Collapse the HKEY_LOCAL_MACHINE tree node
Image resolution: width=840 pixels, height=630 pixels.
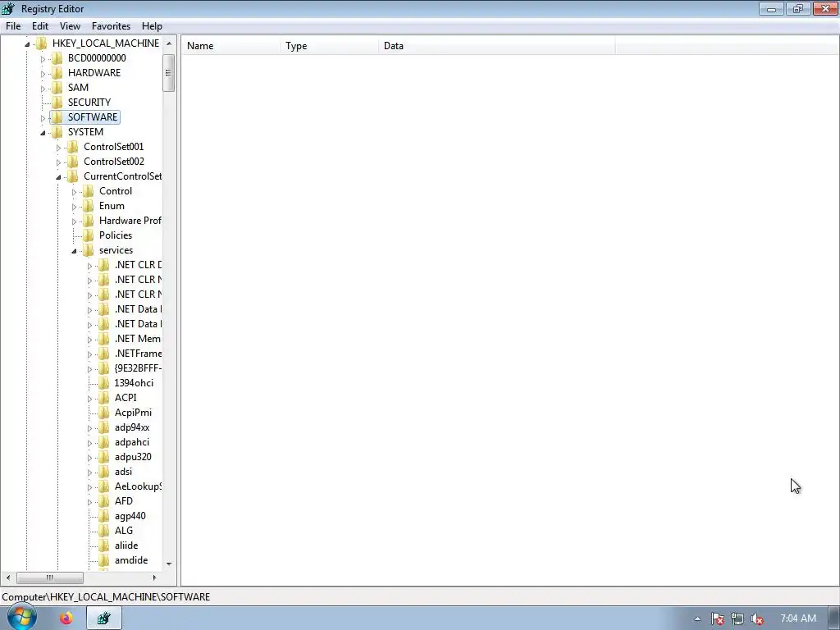pyautogui.click(x=27, y=44)
